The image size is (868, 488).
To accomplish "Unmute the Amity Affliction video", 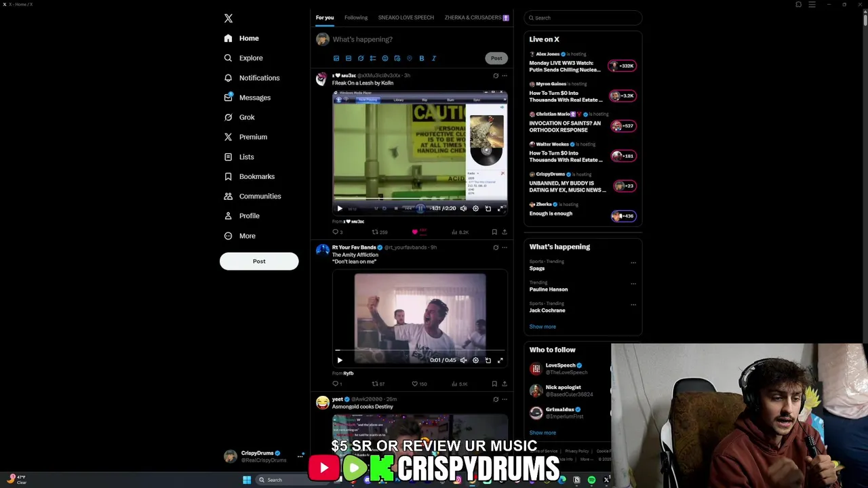I will (463, 361).
